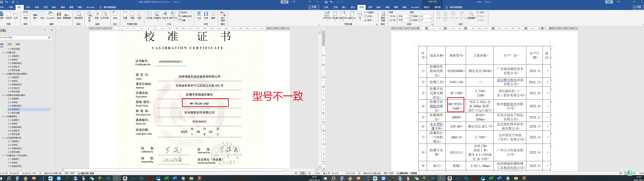Insert a 交叉引用 cross-reference
Screen dimensions: 644x181
pos(104,15)
